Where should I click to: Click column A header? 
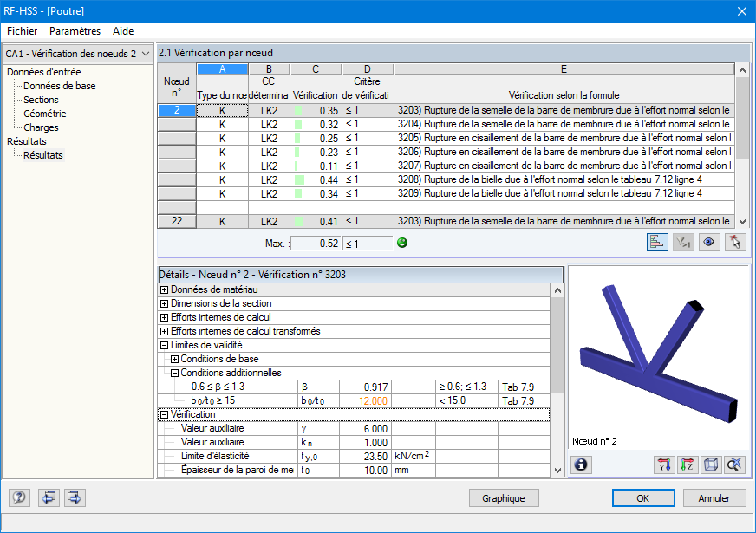point(222,69)
